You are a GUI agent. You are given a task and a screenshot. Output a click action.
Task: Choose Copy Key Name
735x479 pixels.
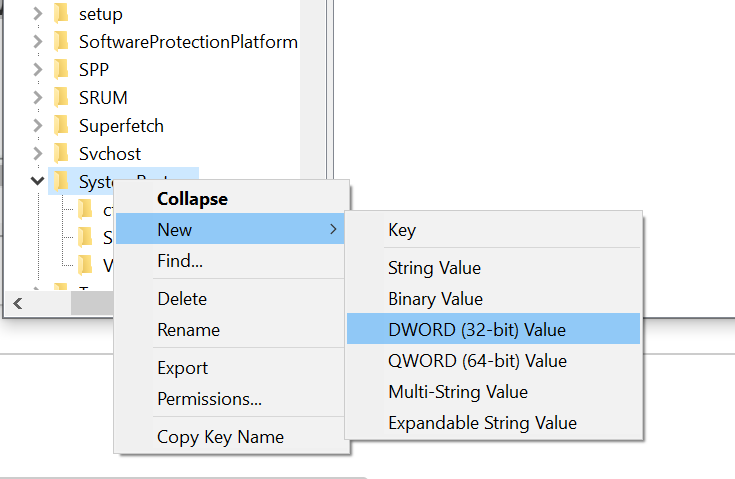[220, 437]
